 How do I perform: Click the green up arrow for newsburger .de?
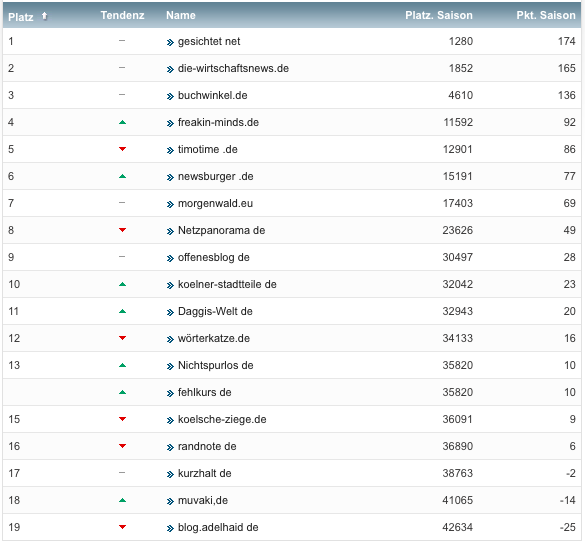click(x=122, y=176)
